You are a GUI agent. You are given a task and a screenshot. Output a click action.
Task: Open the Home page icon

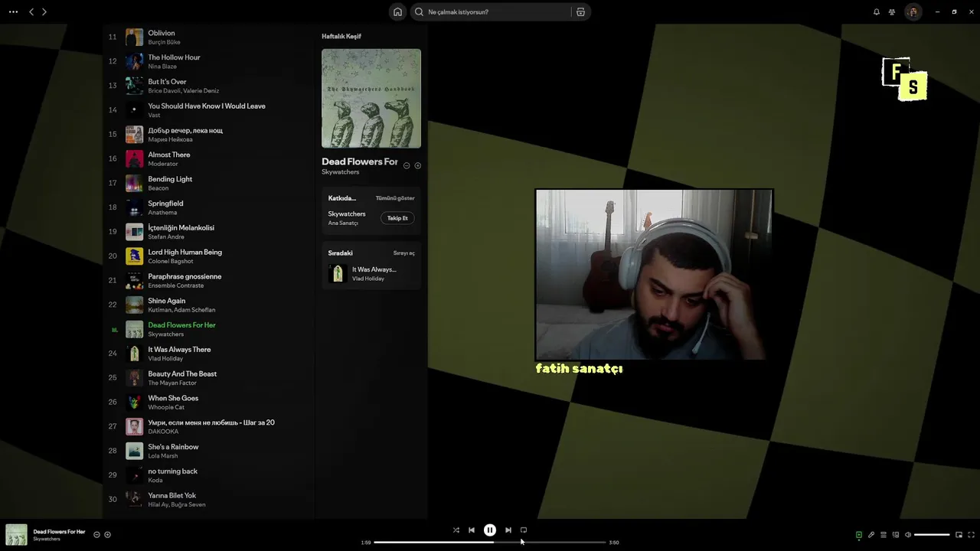[397, 11]
